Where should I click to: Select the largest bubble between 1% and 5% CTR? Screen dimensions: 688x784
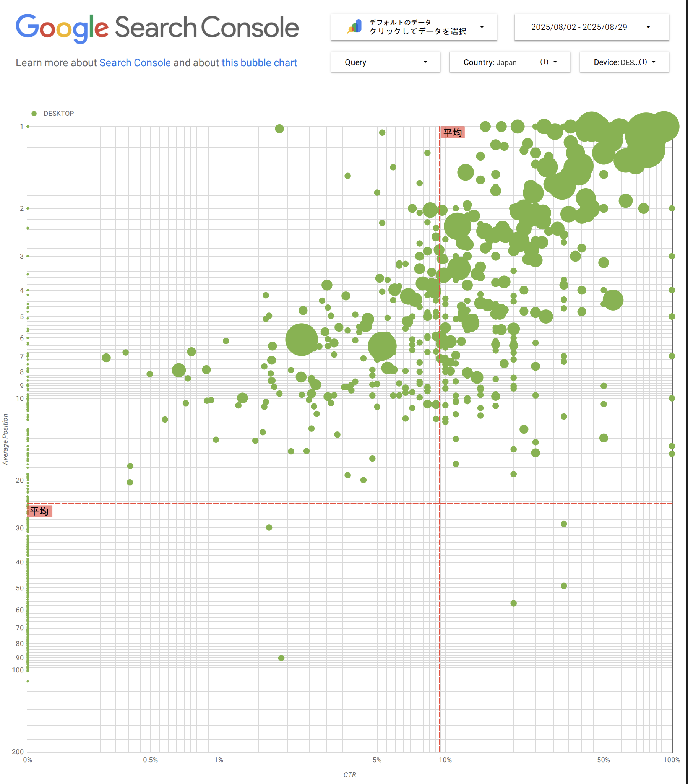click(302, 340)
